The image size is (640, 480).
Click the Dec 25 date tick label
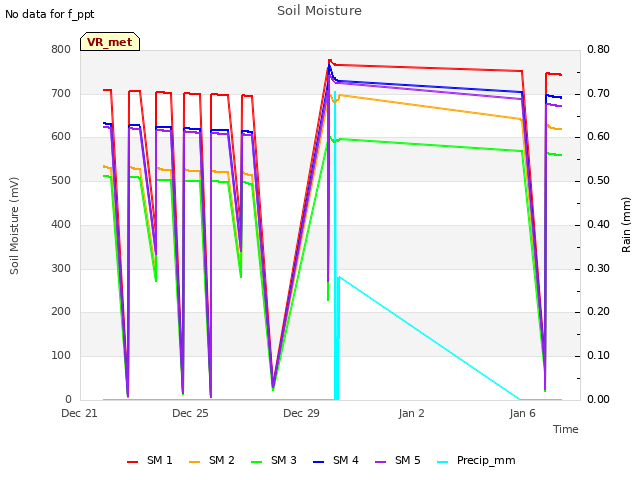click(190, 413)
